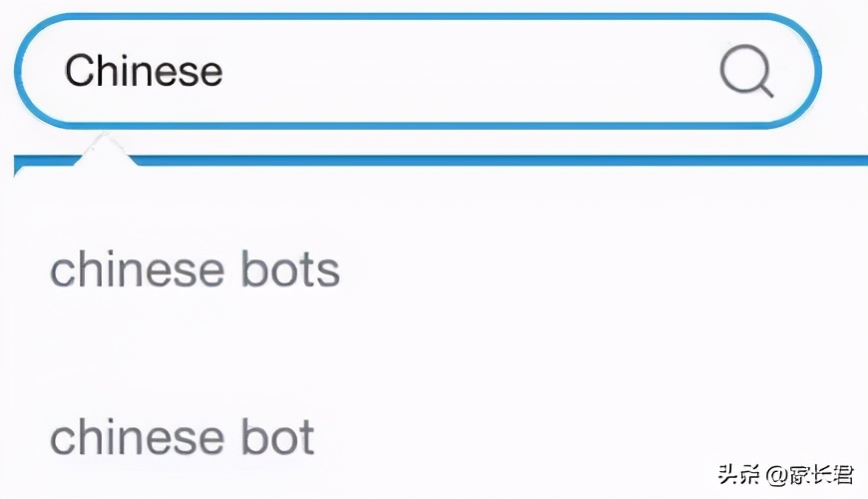This screenshot has height=499, width=868.
Task: Click the word "bot" in second suggestion
Action: pos(278,436)
